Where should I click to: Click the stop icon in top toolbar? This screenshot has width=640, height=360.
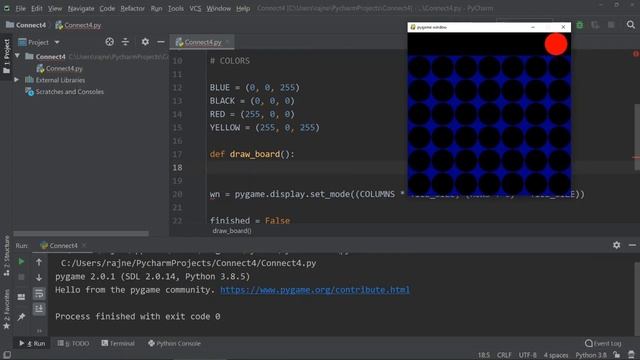(611, 25)
